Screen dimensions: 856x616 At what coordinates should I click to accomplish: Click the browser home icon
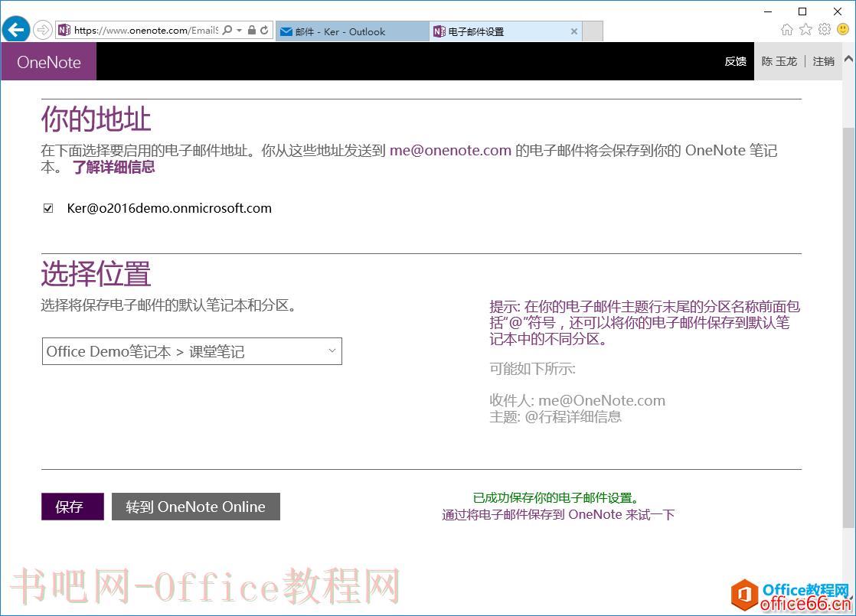pyautogui.click(x=786, y=30)
